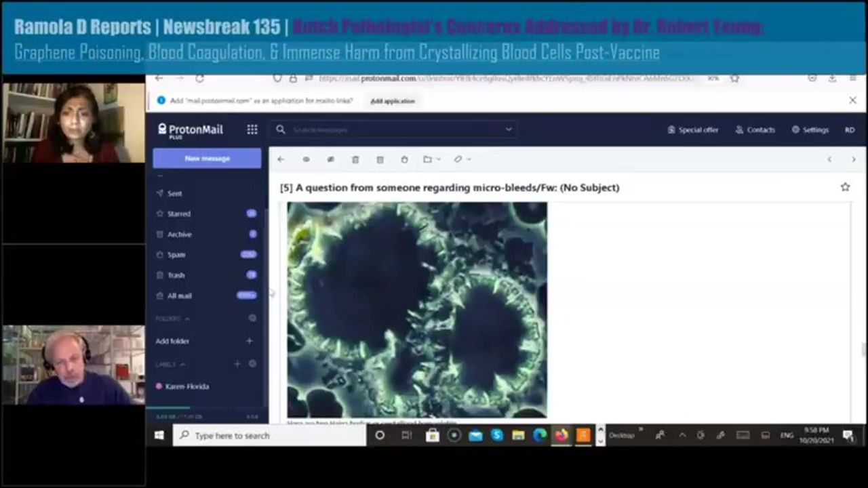Open the ProtonMail app grid icon
Screen dimensions: 868x488
tap(252, 129)
